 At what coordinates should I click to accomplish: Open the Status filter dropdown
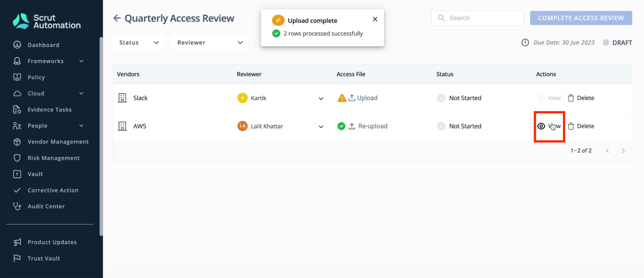point(139,43)
